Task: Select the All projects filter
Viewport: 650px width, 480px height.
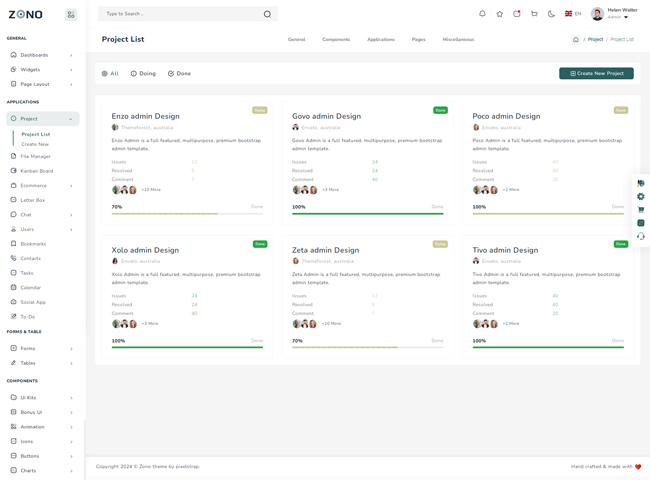Action: (x=110, y=74)
